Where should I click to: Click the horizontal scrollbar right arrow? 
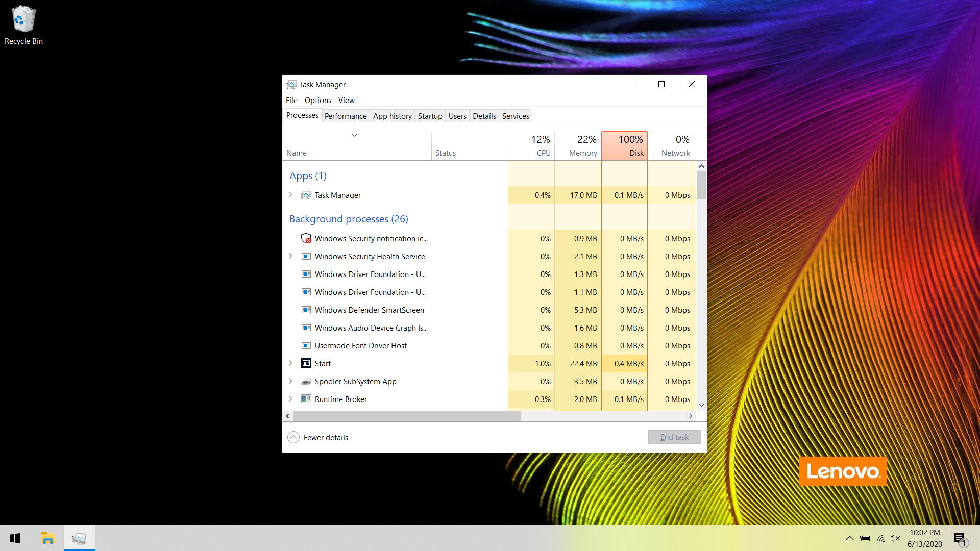[691, 416]
